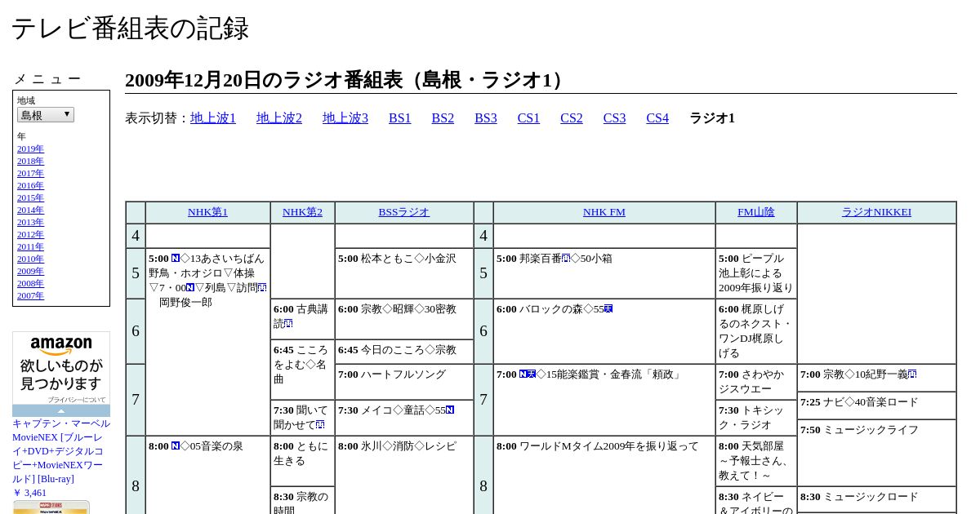Image resolution: width=980 pixels, height=514 pixels.
Task: Switch to the 地上波1 view
Action: [213, 118]
